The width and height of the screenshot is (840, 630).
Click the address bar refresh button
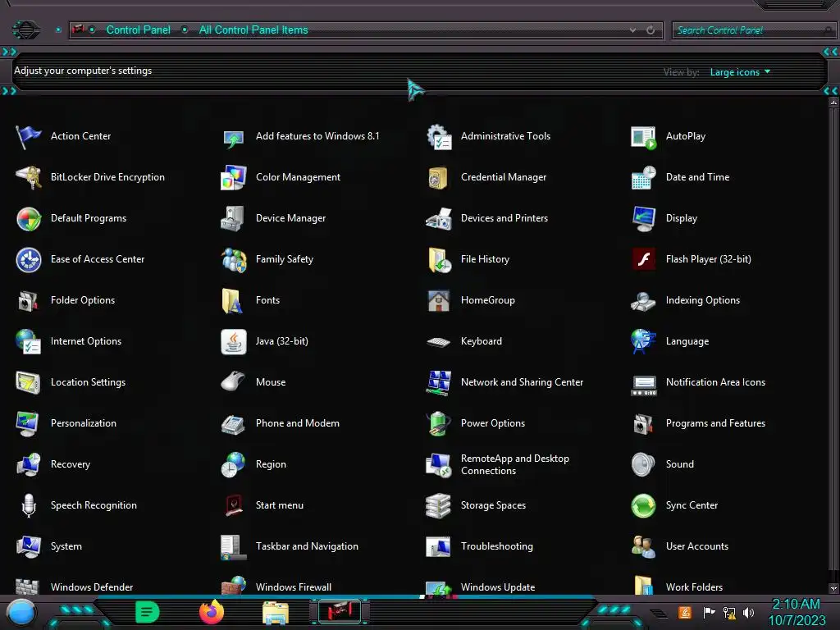tap(651, 30)
